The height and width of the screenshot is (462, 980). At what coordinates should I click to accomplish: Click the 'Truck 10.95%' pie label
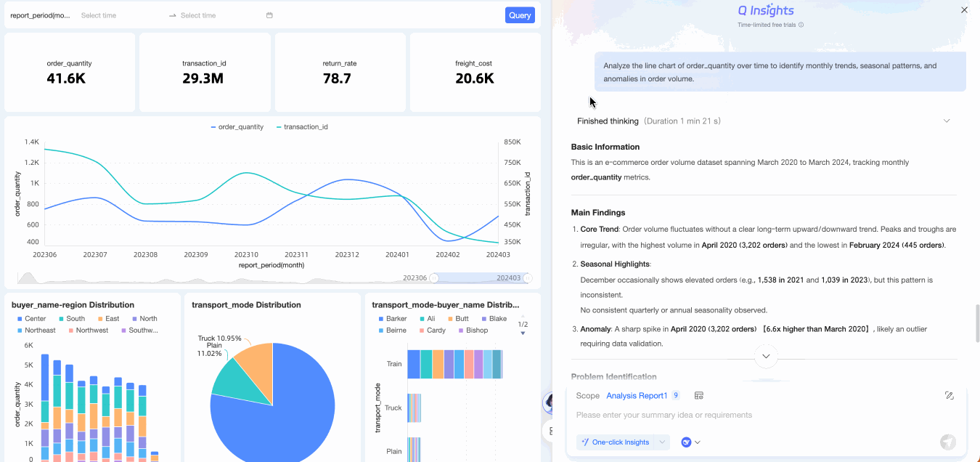point(219,339)
